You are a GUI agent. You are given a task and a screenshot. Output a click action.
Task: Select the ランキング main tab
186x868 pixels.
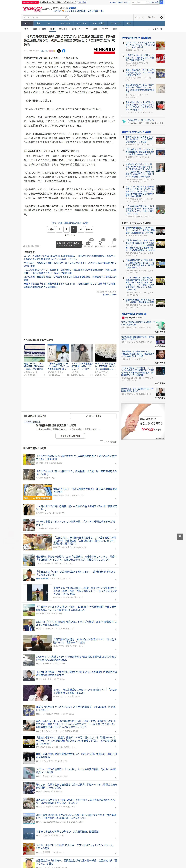click(115, 24)
